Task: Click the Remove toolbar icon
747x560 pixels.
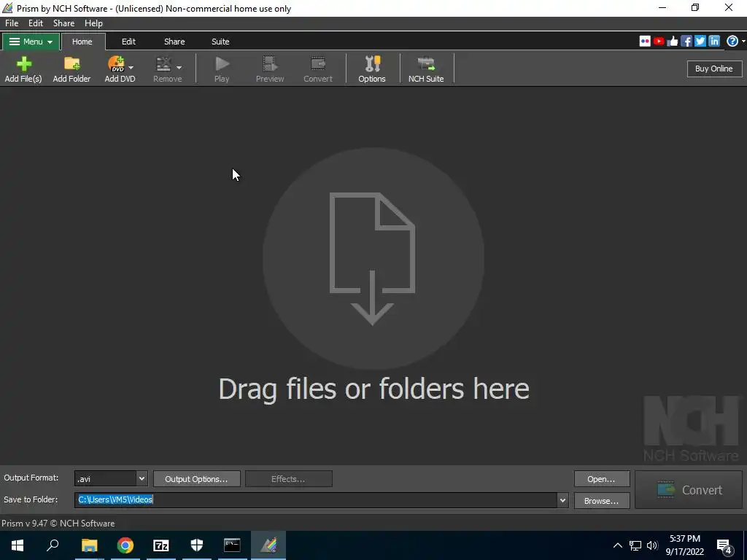Action: tap(164, 69)
